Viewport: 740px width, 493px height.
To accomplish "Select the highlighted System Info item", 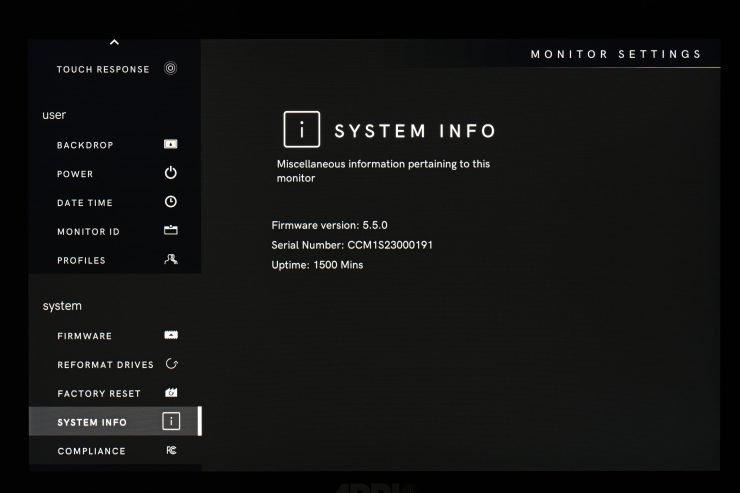I will pos(92,422).
